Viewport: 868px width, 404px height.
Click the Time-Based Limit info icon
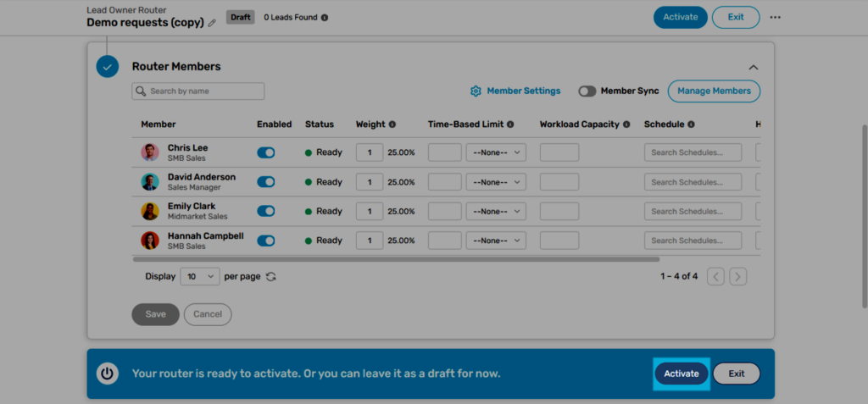click(510, 125)
